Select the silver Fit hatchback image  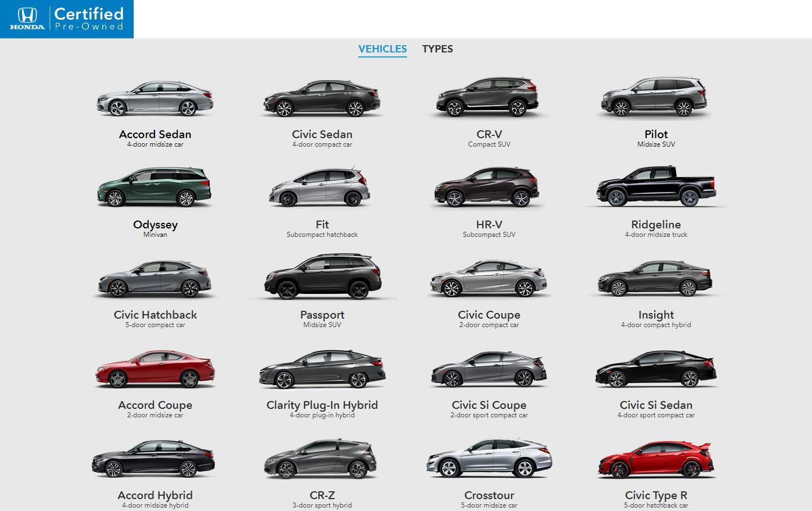(x=320, y=187)
